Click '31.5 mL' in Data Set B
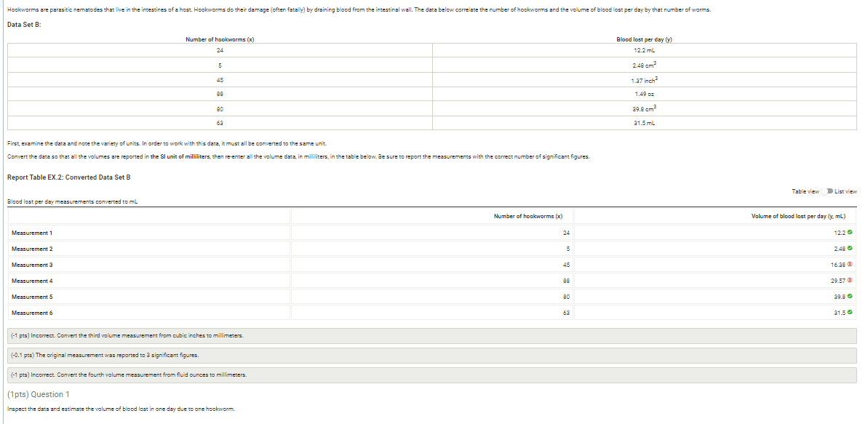The height and width of the screenshot is (424, 868). click(645, 123)
